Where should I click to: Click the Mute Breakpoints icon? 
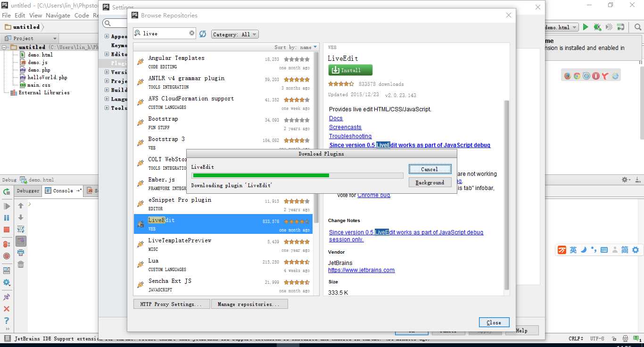[7, 256]
